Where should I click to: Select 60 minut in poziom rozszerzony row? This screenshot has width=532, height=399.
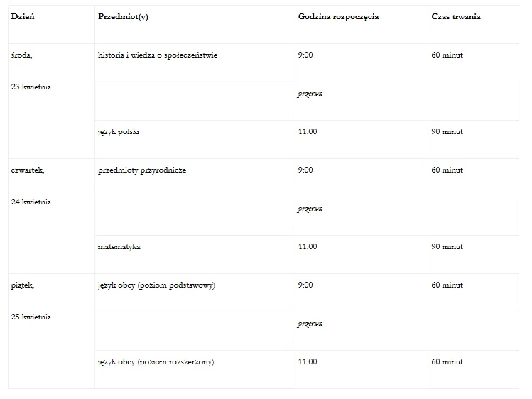(x=447, y=361)
